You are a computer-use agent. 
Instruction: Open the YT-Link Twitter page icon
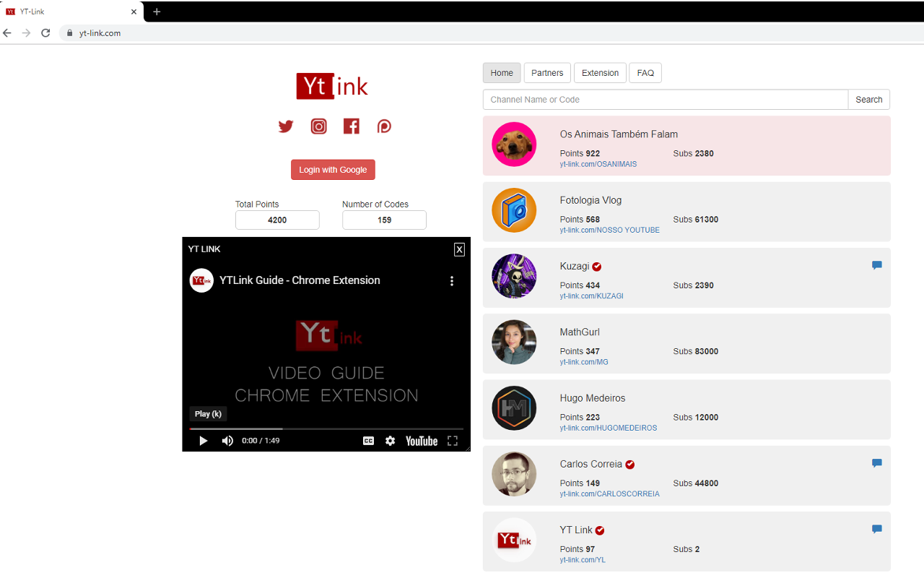[286, 126]
